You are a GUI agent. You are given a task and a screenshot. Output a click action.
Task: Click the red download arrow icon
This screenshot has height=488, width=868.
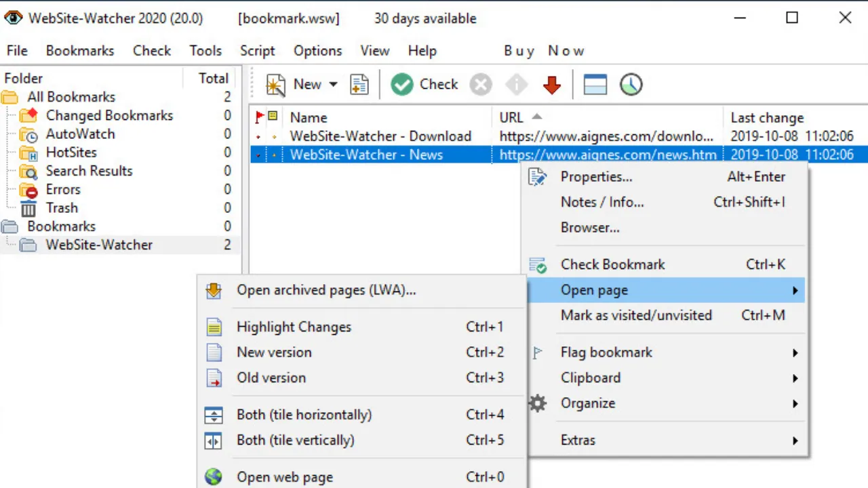tap(552, 85)
